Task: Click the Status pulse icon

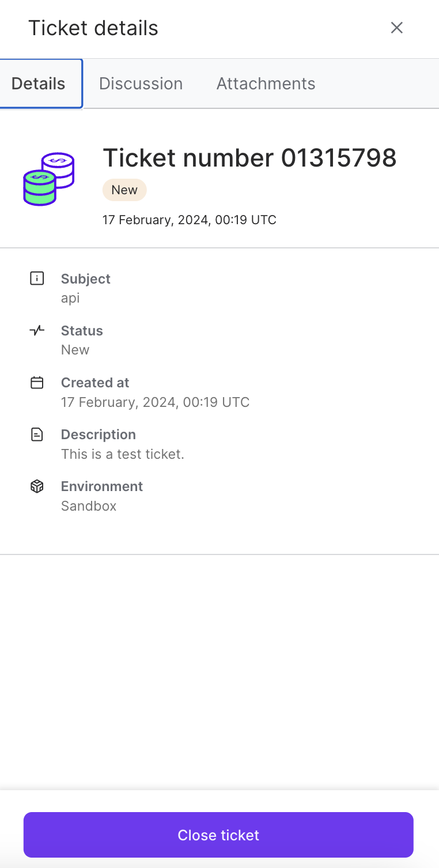Action: [37, 330]
